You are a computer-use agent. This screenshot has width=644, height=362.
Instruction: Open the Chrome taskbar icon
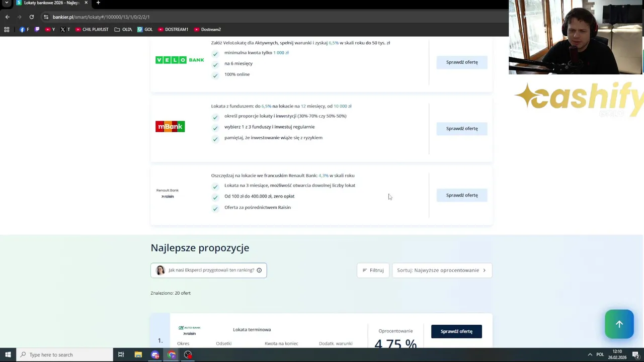tap(172, 354)
